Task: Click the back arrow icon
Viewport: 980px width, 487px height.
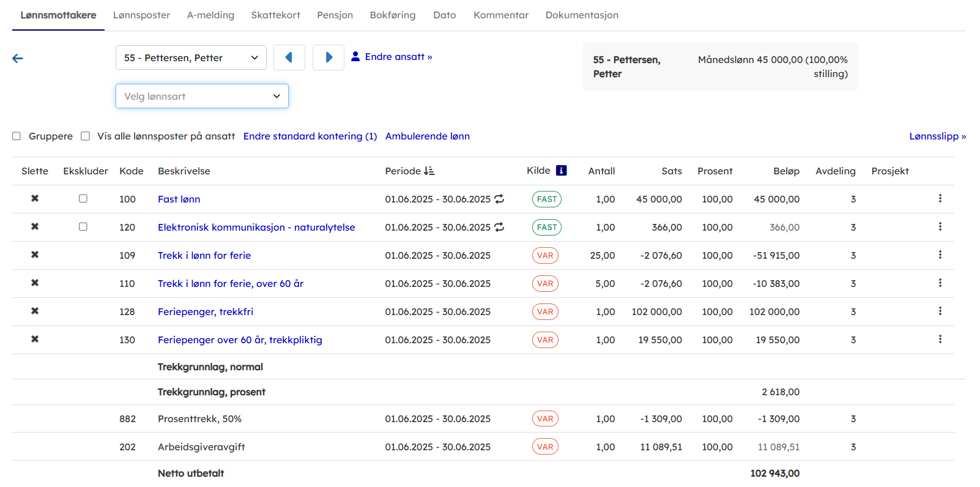Action: click(x=18, y=59)
